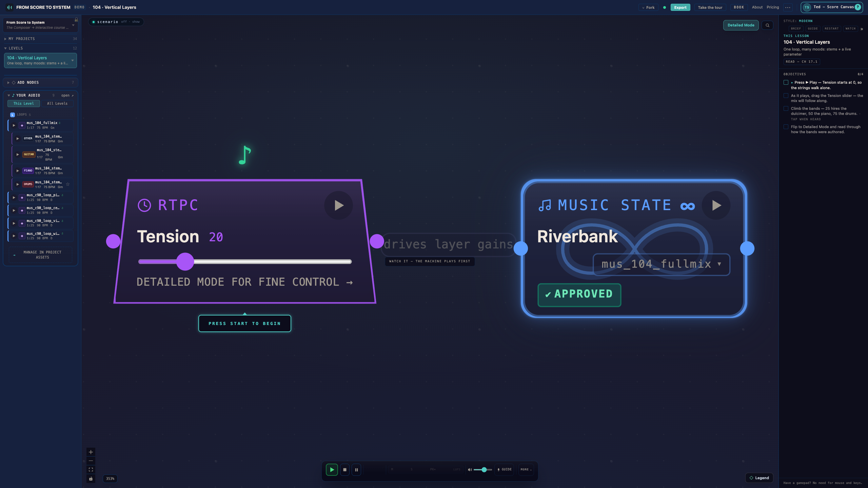Toggle Detailed Mode on the canvas
This screenshot has height=488, width=868.
pos(741,25)
